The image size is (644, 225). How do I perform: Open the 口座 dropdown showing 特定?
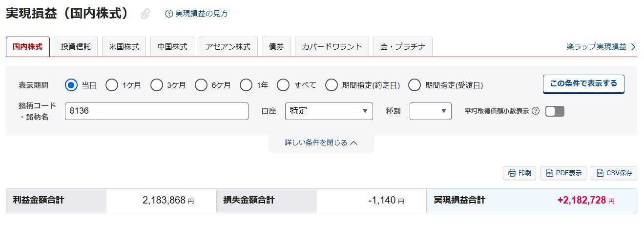pyautogui.click(x=329, y=111)
